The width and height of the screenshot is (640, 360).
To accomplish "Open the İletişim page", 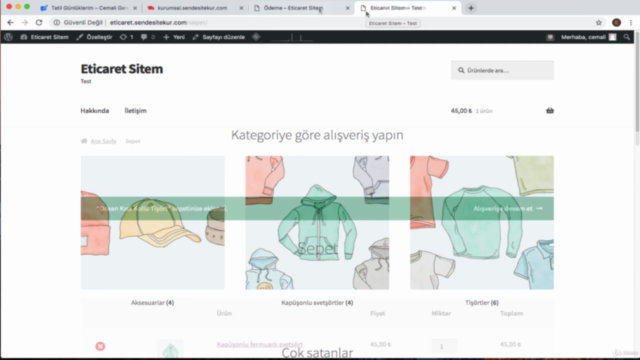I will coord(136,111).
